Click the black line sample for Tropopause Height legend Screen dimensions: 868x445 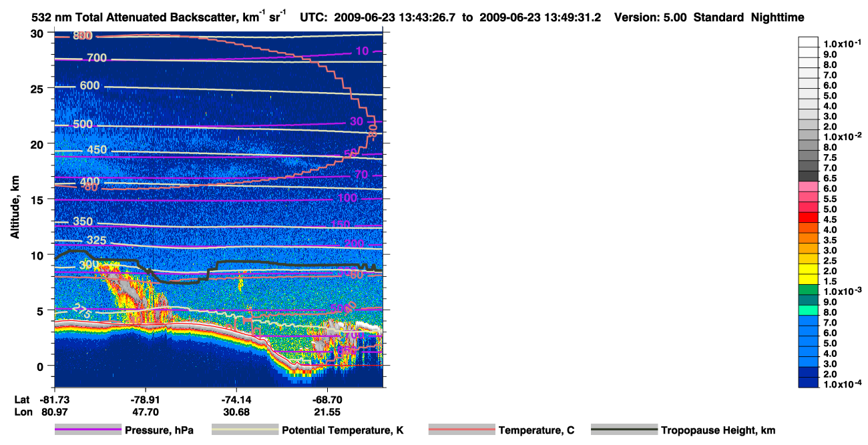[x=624, y=430]
